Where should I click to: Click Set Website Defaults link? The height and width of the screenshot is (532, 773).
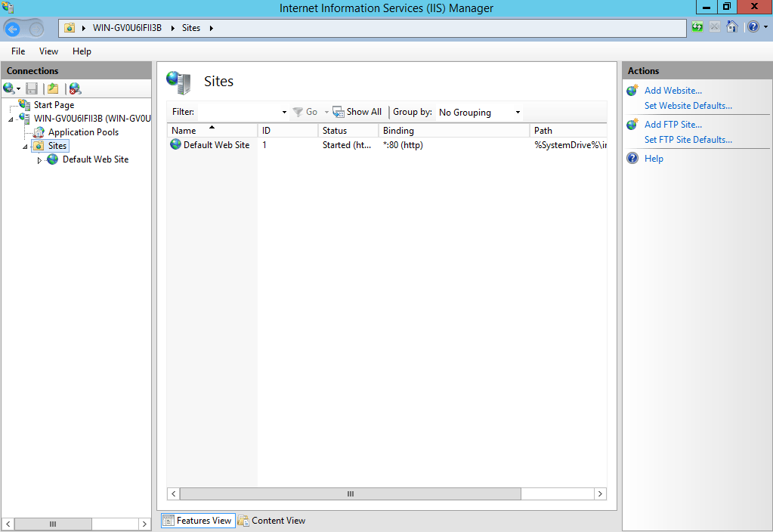pos(688,106)
